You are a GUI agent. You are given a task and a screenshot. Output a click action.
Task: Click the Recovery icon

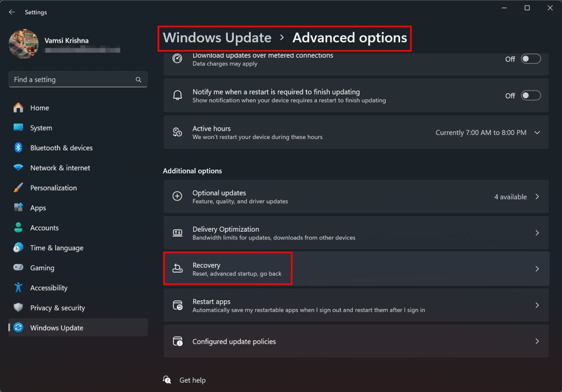pos(177,268)
